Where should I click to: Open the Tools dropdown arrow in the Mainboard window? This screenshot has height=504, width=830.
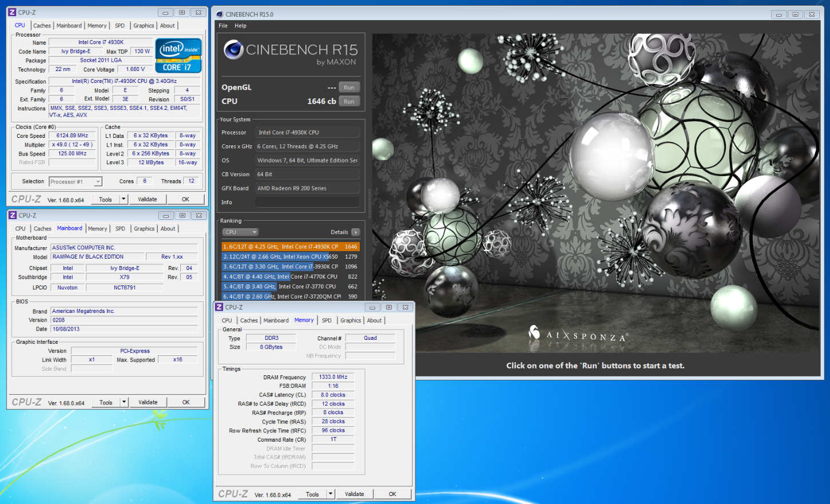click(x=124, y=402)
